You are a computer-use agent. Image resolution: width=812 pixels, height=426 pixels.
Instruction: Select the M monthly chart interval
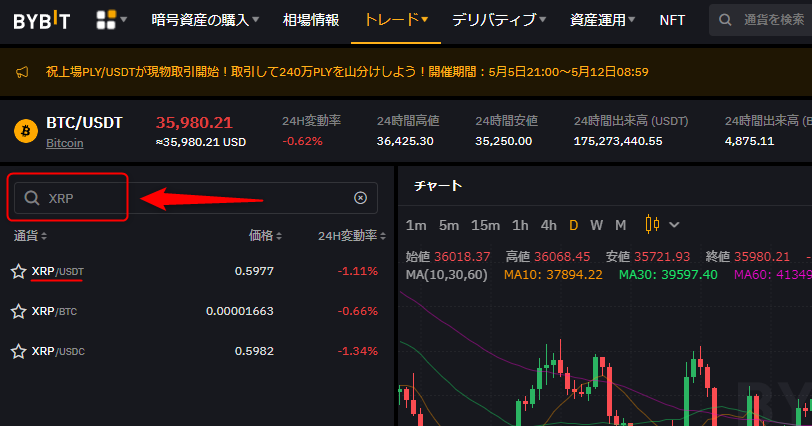coord(620,225)
